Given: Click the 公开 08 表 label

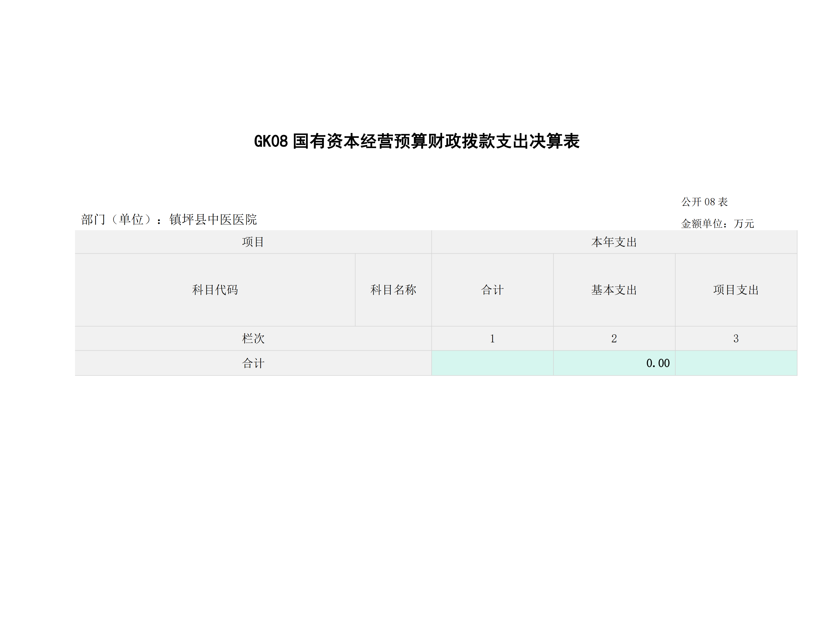Looking at the screenshot, I should tap(704, 202).
